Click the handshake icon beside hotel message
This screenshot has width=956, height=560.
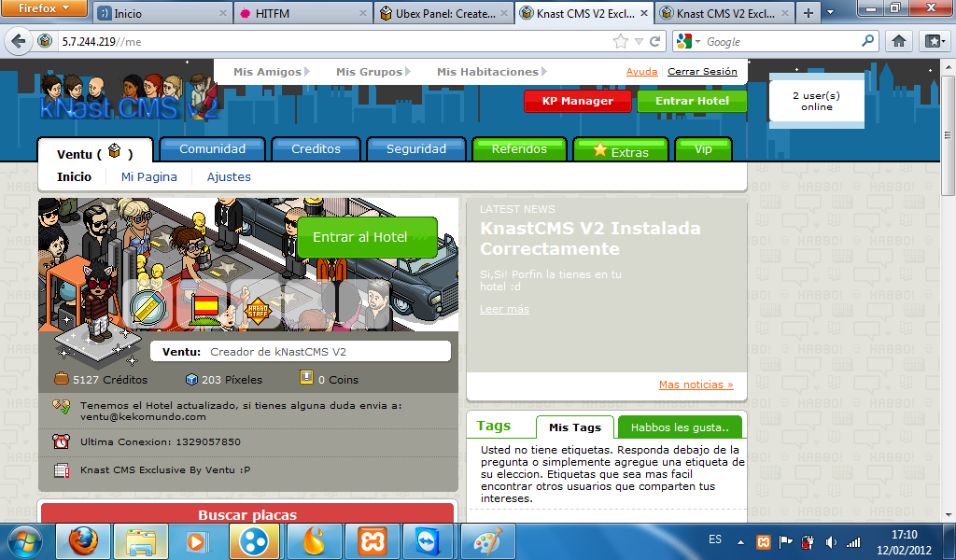point(61,407)
